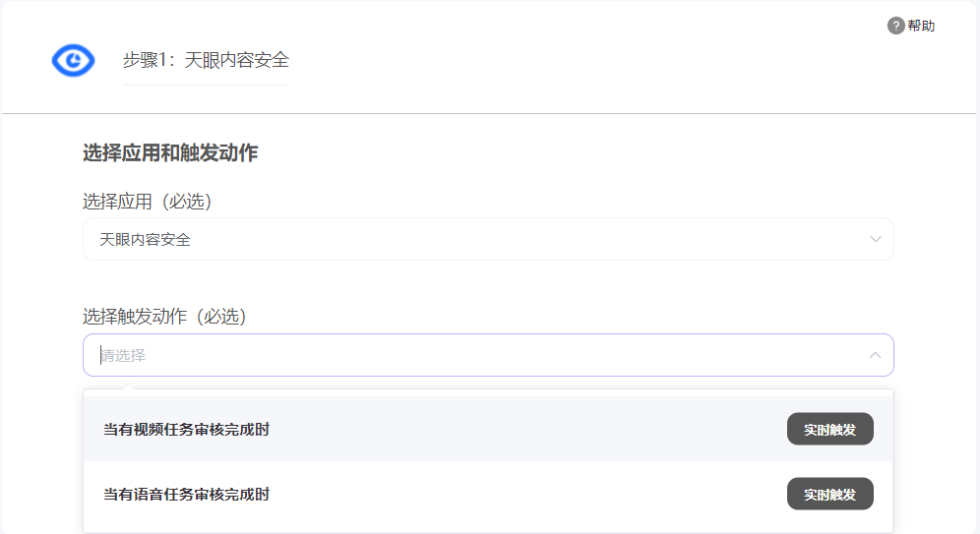Screen dimensions: 980x534
Task: Click the small pointer arrow atop dropdown list
Action: click(128, 386)
